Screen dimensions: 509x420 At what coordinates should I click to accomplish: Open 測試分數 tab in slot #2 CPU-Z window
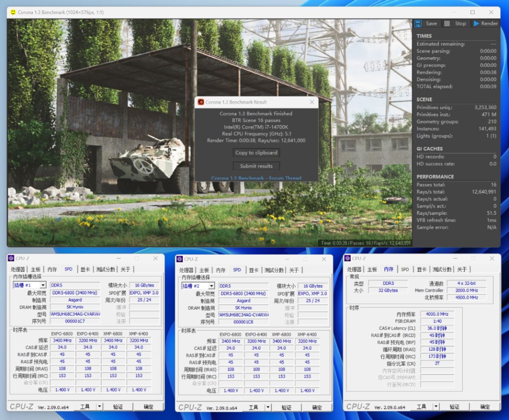(274, 270)
